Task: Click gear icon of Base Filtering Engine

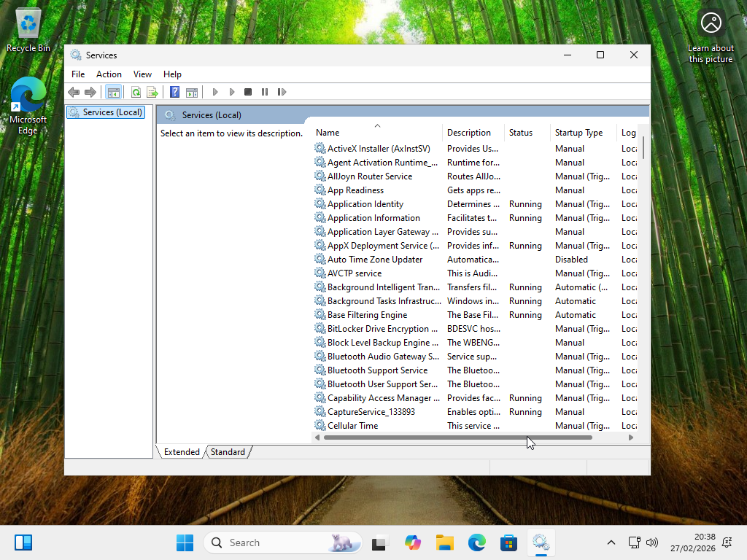Action: click(x=320, y=314)
